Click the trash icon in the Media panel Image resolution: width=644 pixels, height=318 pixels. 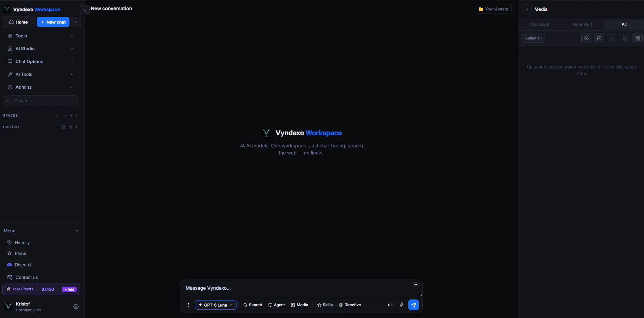pos(625,38)
